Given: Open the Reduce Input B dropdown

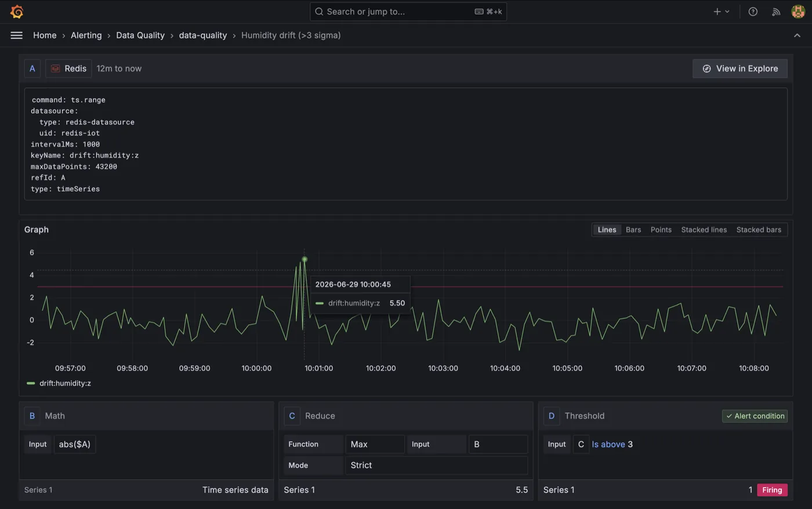Looking at the screenshot, I should coord(498,444).
